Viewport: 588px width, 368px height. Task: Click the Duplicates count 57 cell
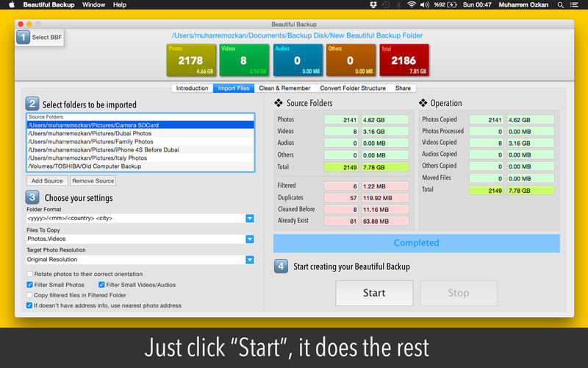pos(341,198)
